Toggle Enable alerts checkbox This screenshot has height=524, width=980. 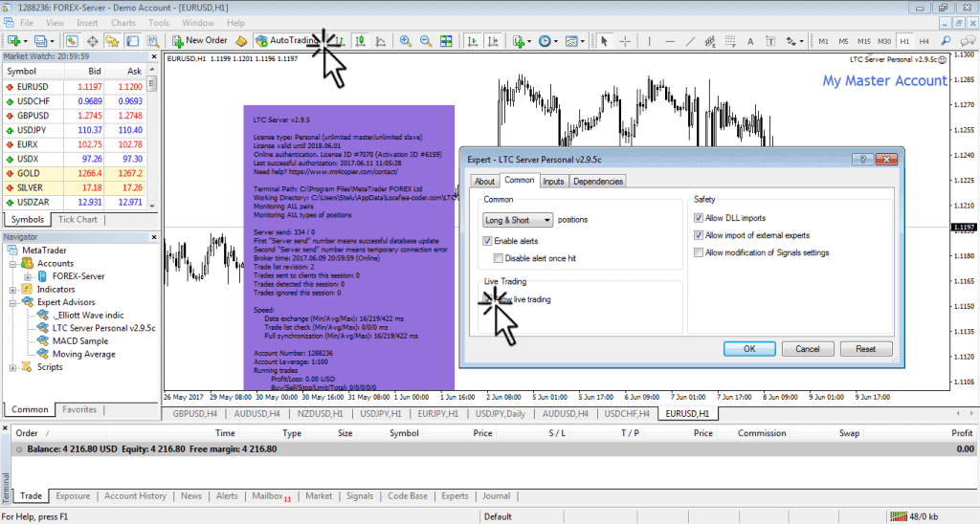487,241
